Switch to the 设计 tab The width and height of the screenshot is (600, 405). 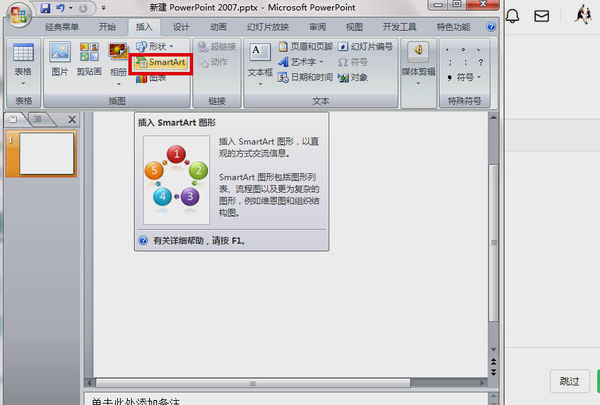click(x=181, y=27)
